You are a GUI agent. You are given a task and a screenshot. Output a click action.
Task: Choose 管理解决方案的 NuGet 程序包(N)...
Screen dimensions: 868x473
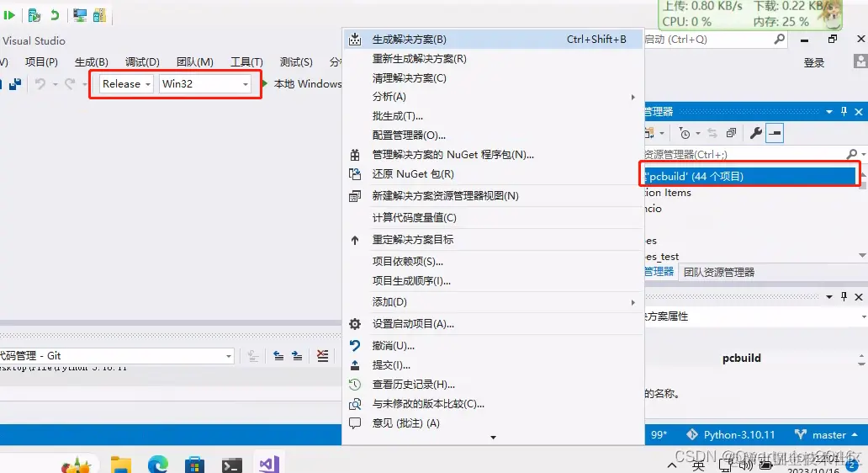tap(493, 155)
